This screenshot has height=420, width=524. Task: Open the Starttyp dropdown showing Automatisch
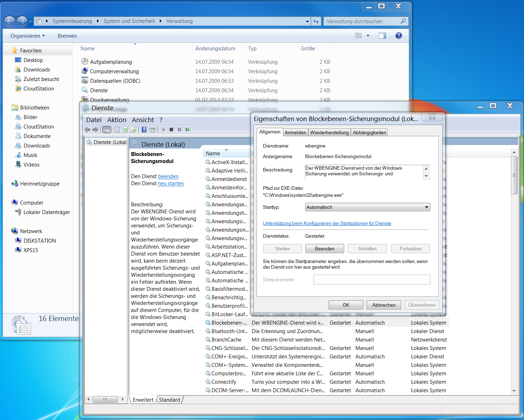point(426,207)
